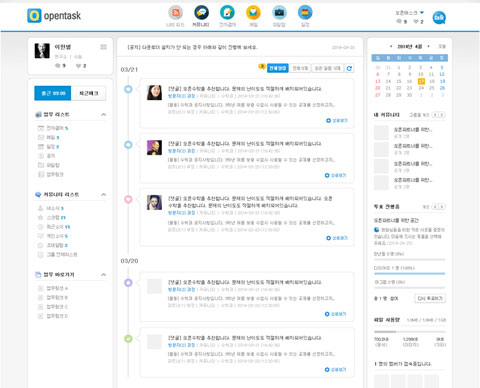Open the list menu icon in the profile card
480x388 pixels.
(104, 47)
